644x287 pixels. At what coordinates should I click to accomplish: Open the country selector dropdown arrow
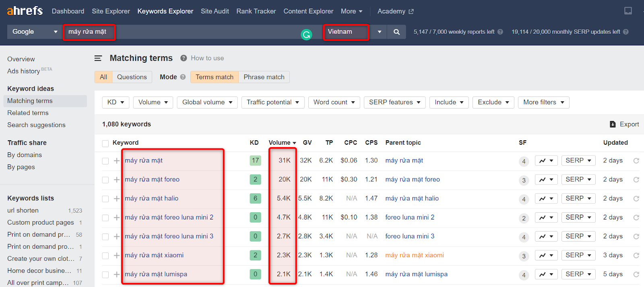(379, 32)
